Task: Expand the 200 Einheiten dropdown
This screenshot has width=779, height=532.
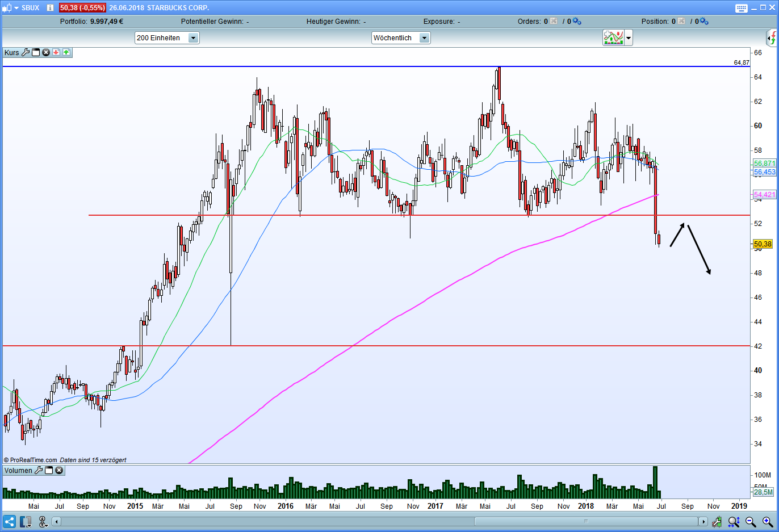Action: coord(193,38)
